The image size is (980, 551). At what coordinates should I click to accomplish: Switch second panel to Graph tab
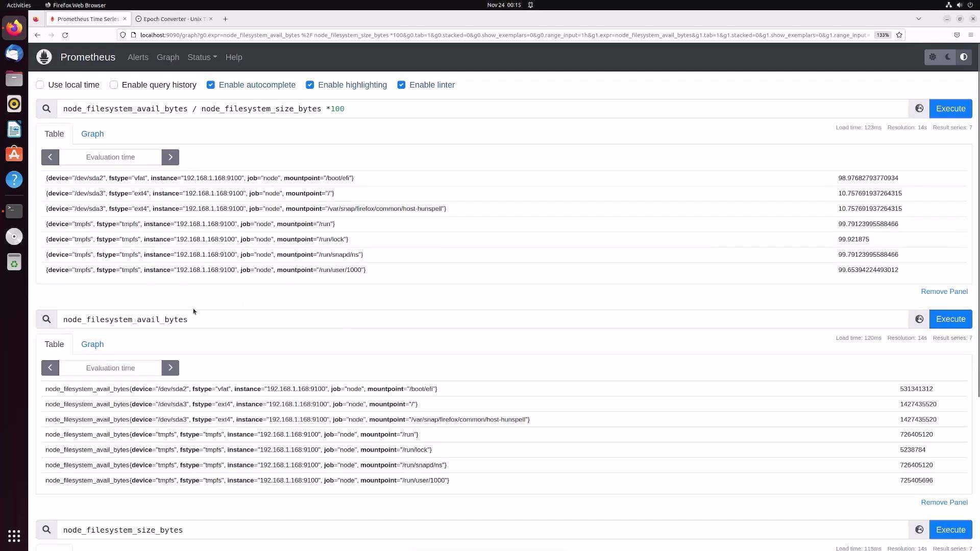92,344
